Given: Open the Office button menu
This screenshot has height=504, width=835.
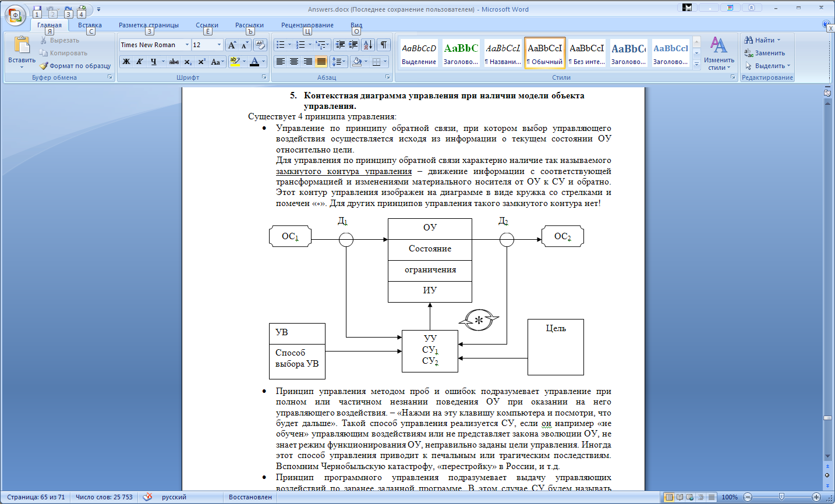Looking at the screenshot, I should point(16,14).
